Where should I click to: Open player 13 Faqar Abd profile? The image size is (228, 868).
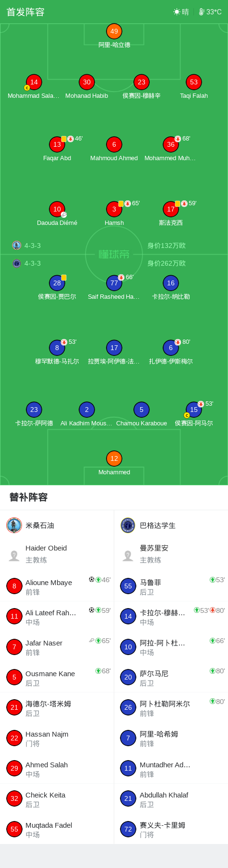(57, 144)
